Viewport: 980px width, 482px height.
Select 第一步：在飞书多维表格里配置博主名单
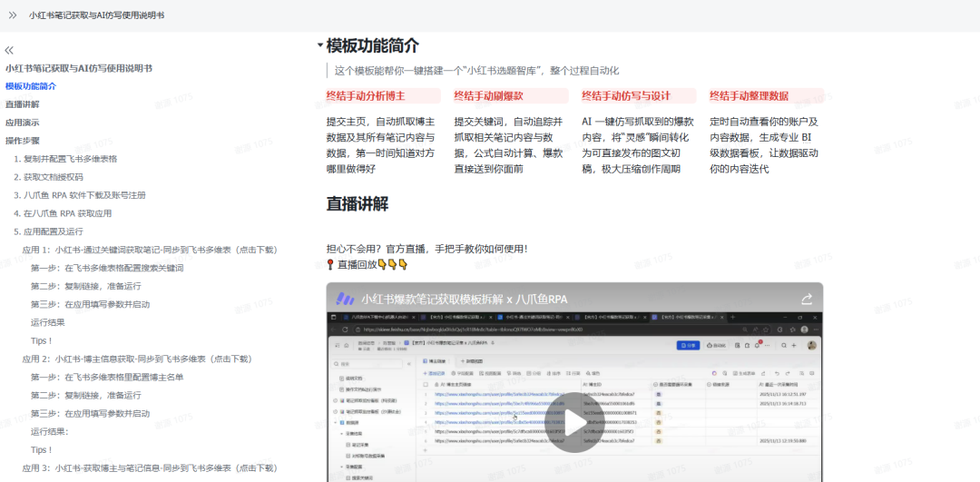(x=107, y=377)
